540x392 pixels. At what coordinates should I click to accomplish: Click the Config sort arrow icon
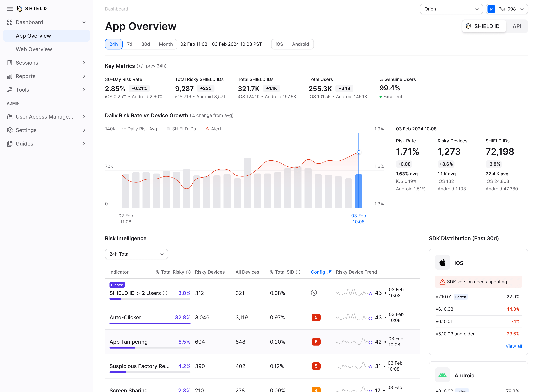point(329,272)
